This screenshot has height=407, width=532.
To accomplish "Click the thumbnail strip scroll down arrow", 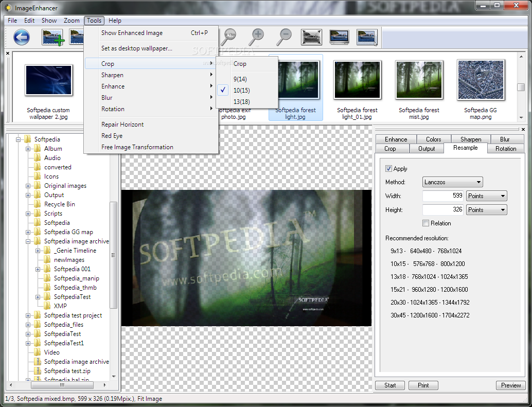I will point(521,118).
